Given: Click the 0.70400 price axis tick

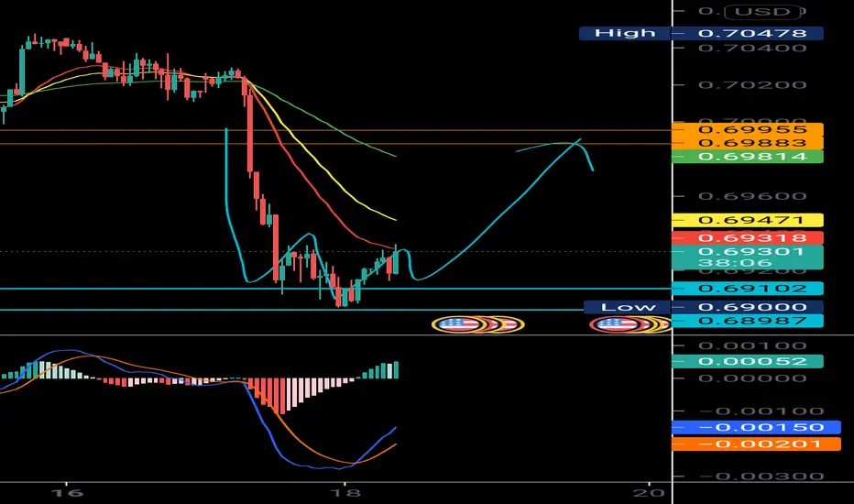Looking at the screenshot, I should tap(752, 48).
